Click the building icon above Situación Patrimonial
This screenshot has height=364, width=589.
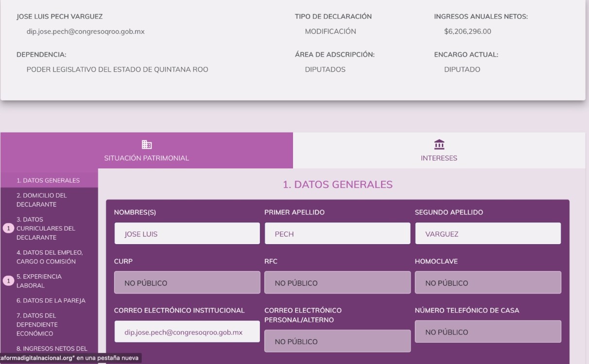click(x=146, y=144)
